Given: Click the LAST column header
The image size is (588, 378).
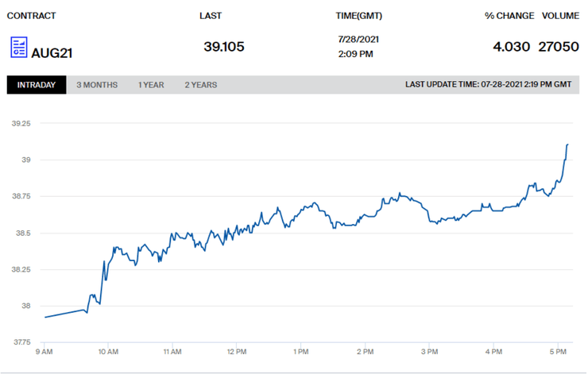Looking at the screenshot, I should tap(211, 16).
